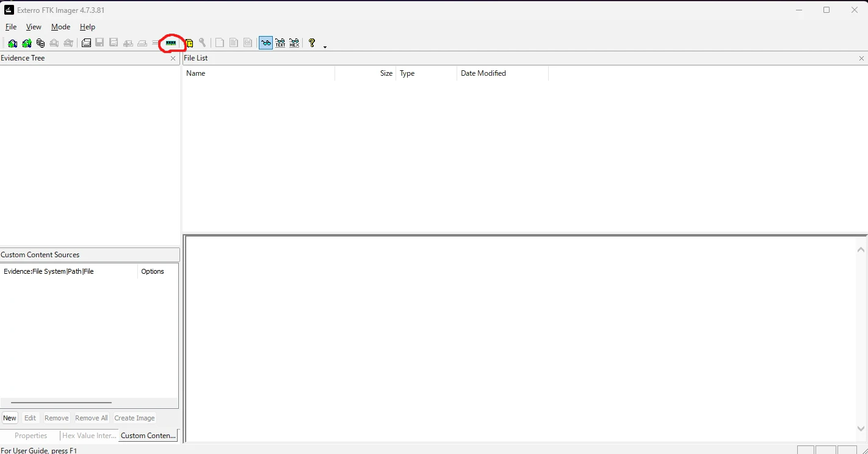The width and height of the screenshot is (868, 454).
Task: Click the Remove button
Action: click(x=56, y=418)
